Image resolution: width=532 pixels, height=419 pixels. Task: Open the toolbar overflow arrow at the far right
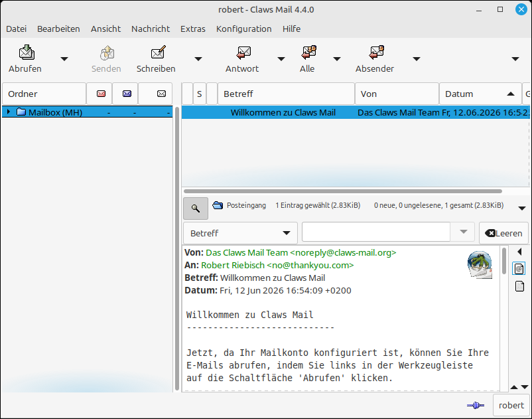(x=515, y=59)
